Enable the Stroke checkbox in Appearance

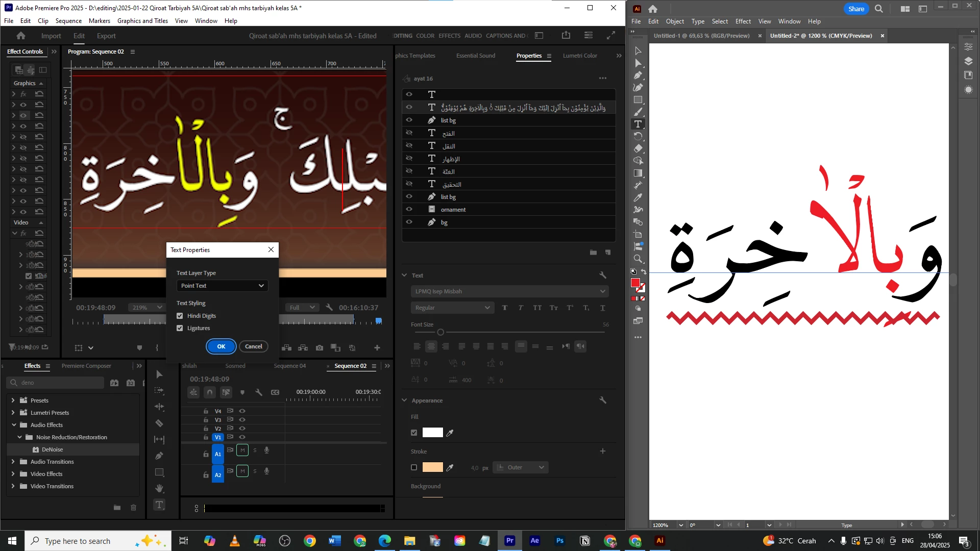pyautogui.click(x=414, y=467)
